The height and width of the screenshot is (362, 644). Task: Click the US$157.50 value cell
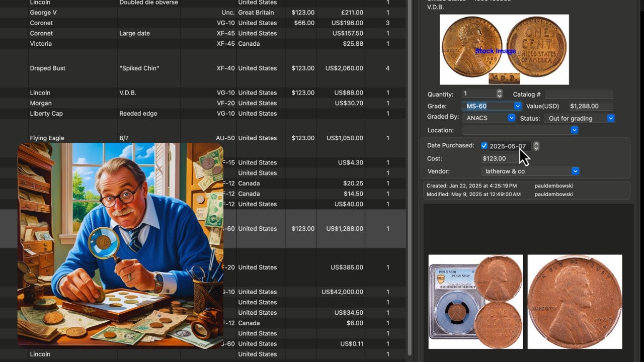point(348,33)
